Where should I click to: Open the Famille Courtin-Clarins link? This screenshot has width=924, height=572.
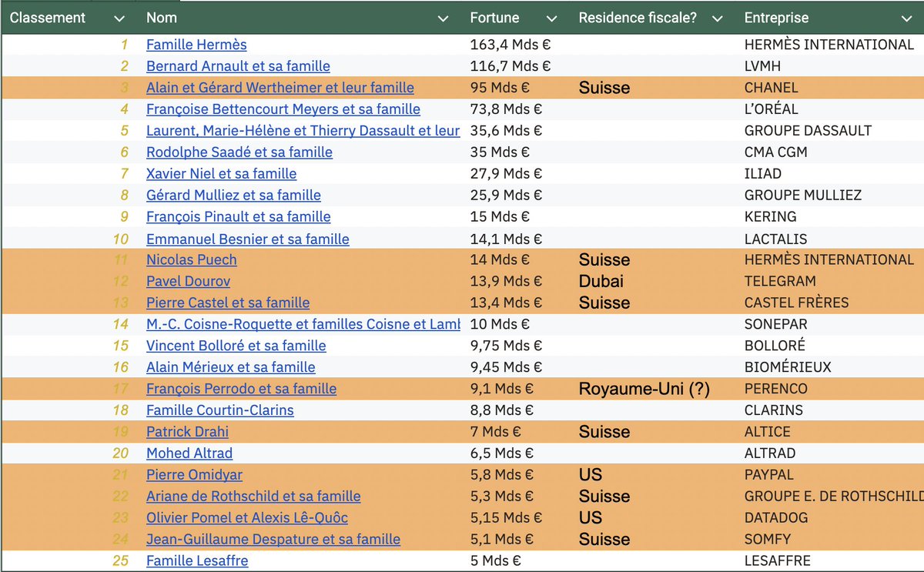pyautogui.click(x=220, y=410)
